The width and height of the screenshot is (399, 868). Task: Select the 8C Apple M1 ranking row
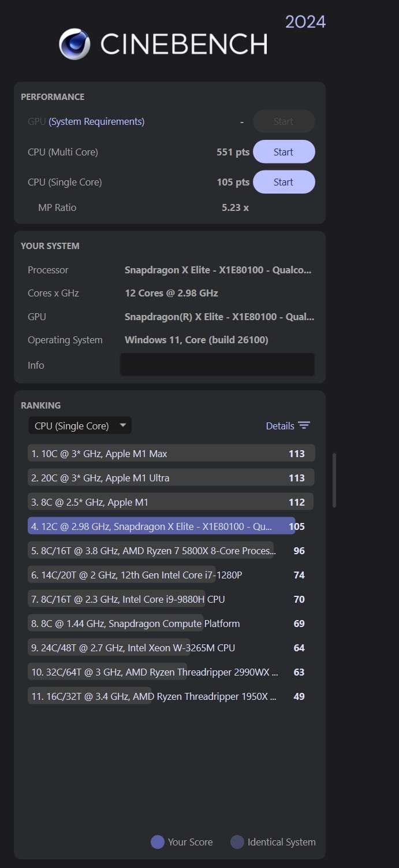pos(171,502)
